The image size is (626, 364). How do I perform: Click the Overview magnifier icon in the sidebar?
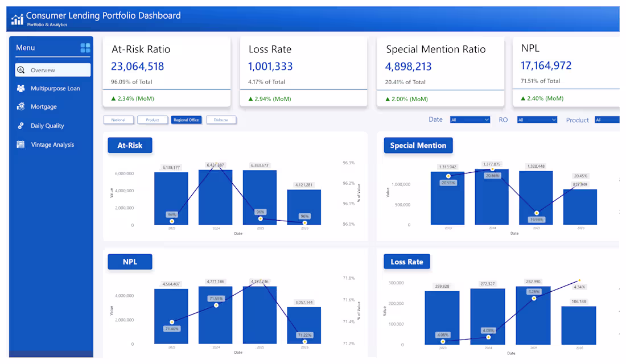20,70
